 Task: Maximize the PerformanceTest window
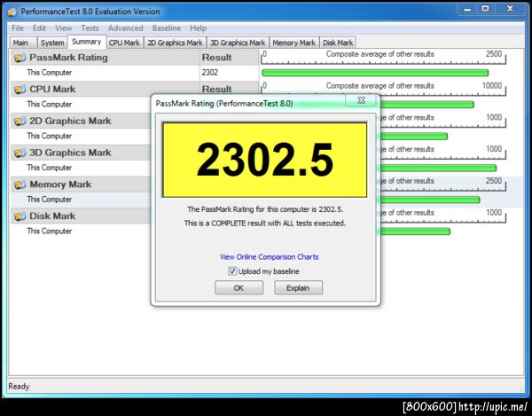486,9
